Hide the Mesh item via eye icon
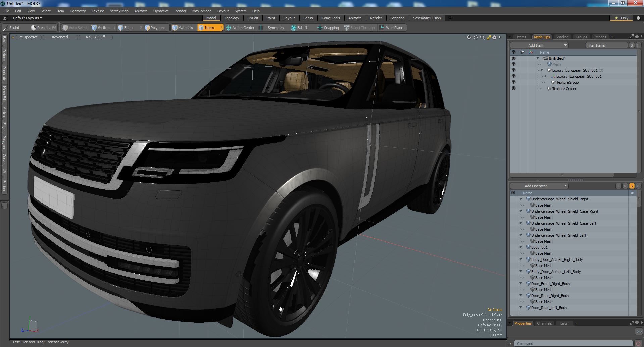Screen dimensions: 644x347 coord(513,64)
